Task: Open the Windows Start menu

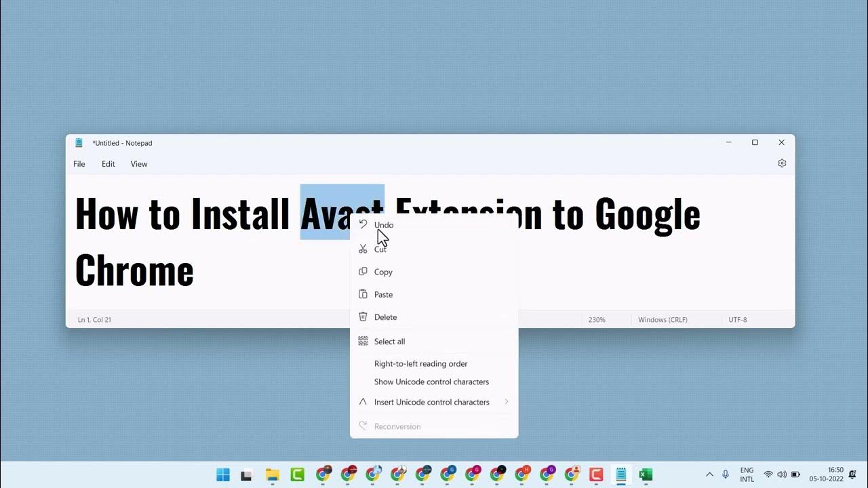Action: pyautogui.click(x=223, y=475)
